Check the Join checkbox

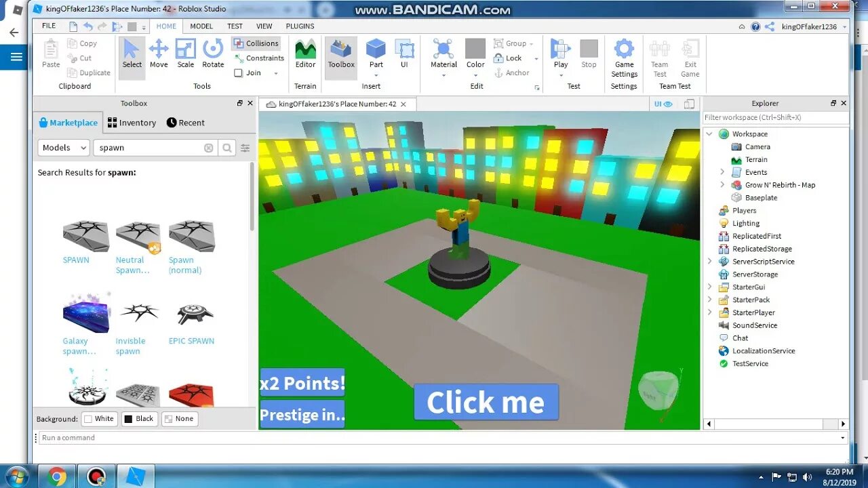238,73
